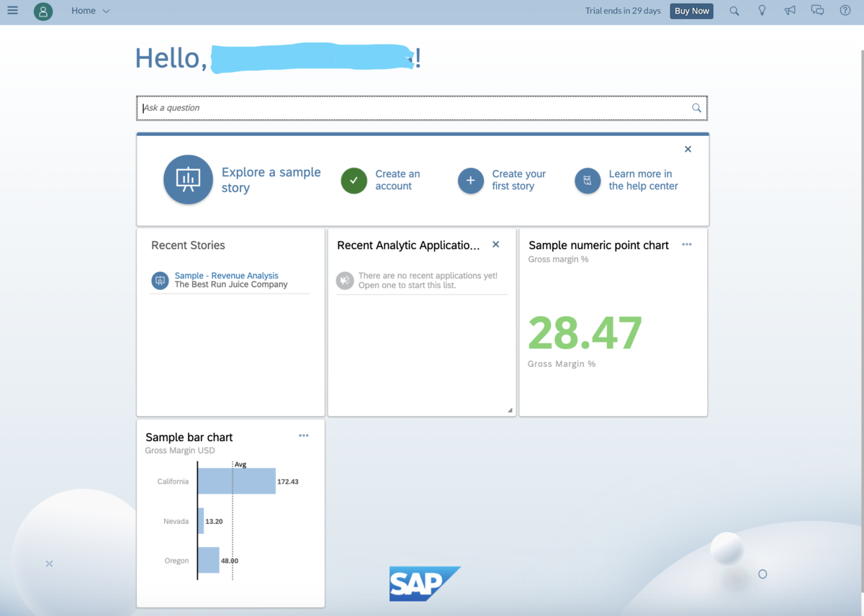864x616 pixels.
Task: Click the magnifier in Ask a question box
Action: (696, 108)
